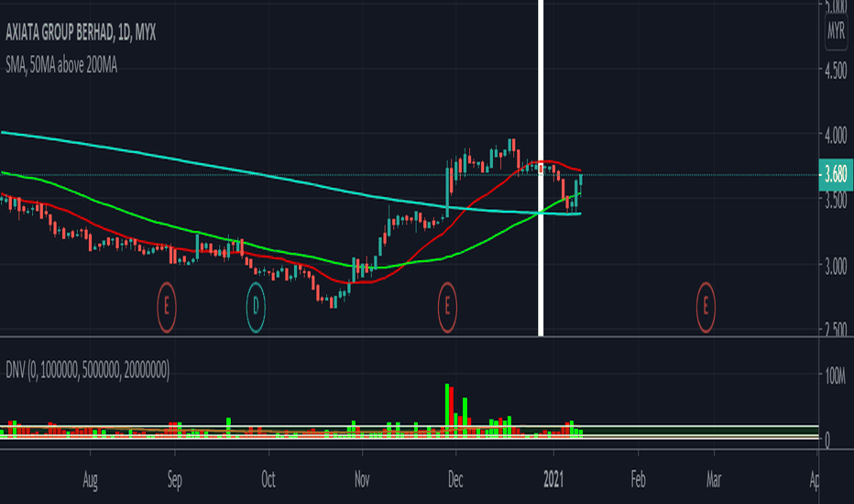
Task: Click the 100M volume axis label
Action: 835,376
